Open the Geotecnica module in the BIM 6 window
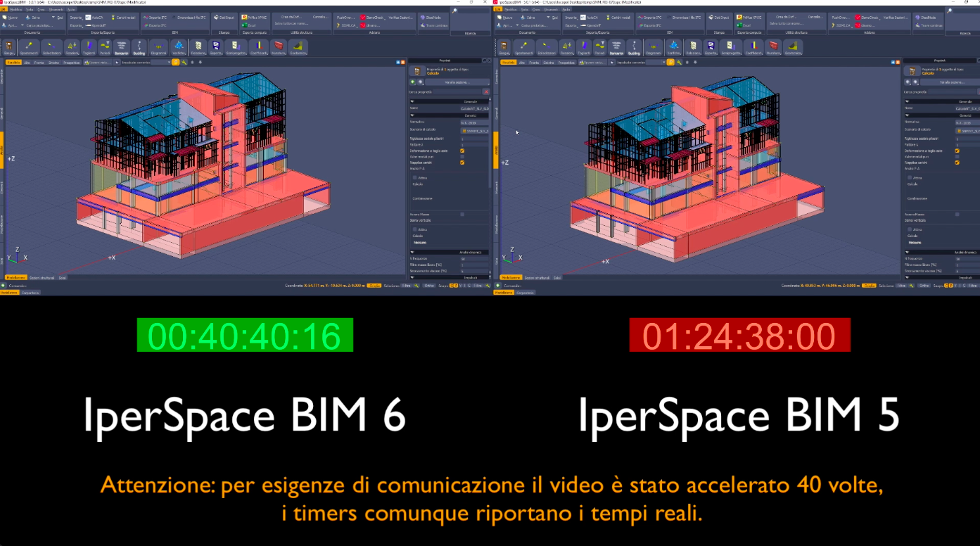 pos(299,47)
